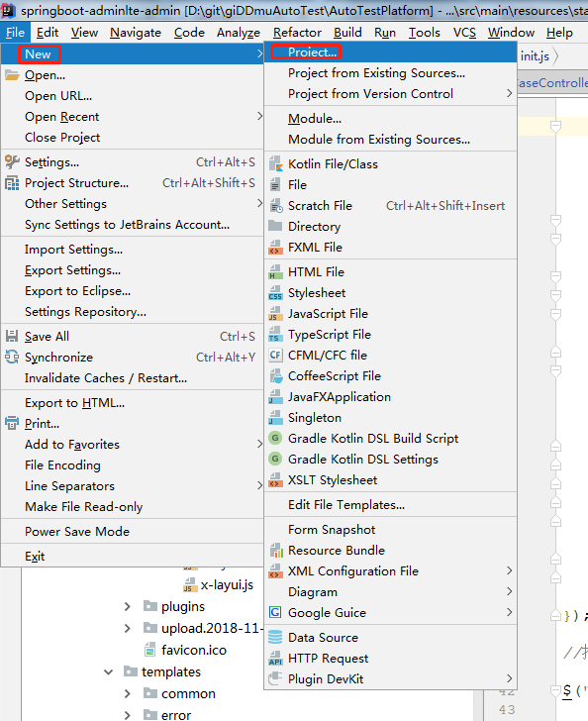
Task: Click the Stylesheet CSS icon
Action: 275,293
